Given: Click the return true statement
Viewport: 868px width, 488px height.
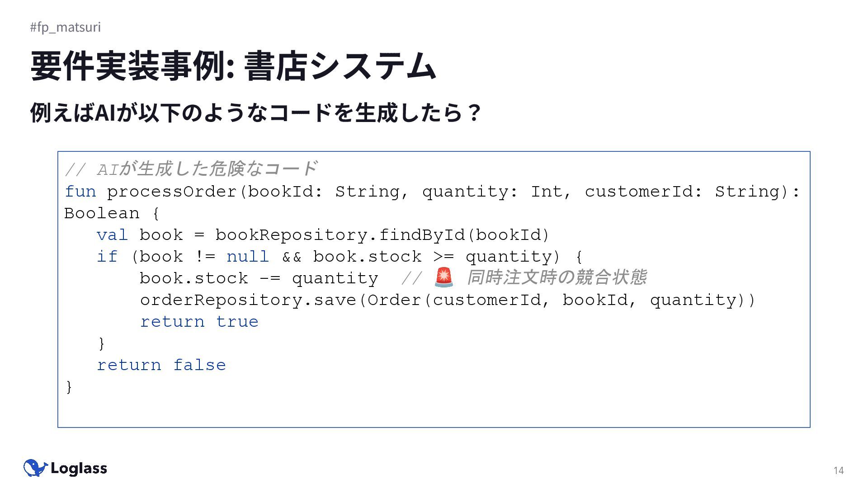Looking at the screenshot, I should pyautogui.click(x=199, y=322).
